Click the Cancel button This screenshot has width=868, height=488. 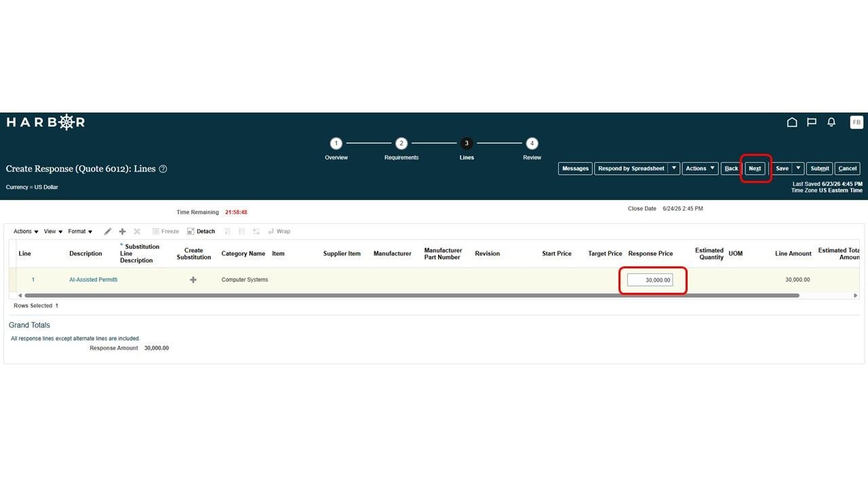coord(848,168)
